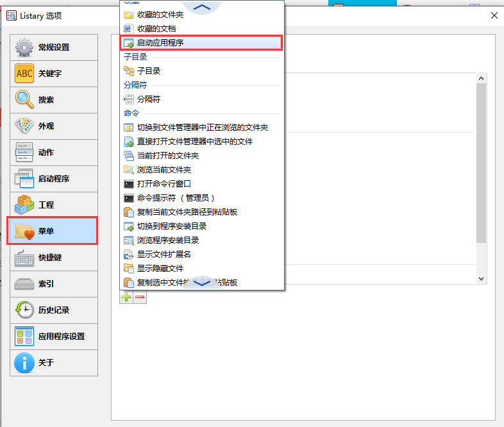Open the 工程 projects section
504x427 pixels.
coord(54,205)
